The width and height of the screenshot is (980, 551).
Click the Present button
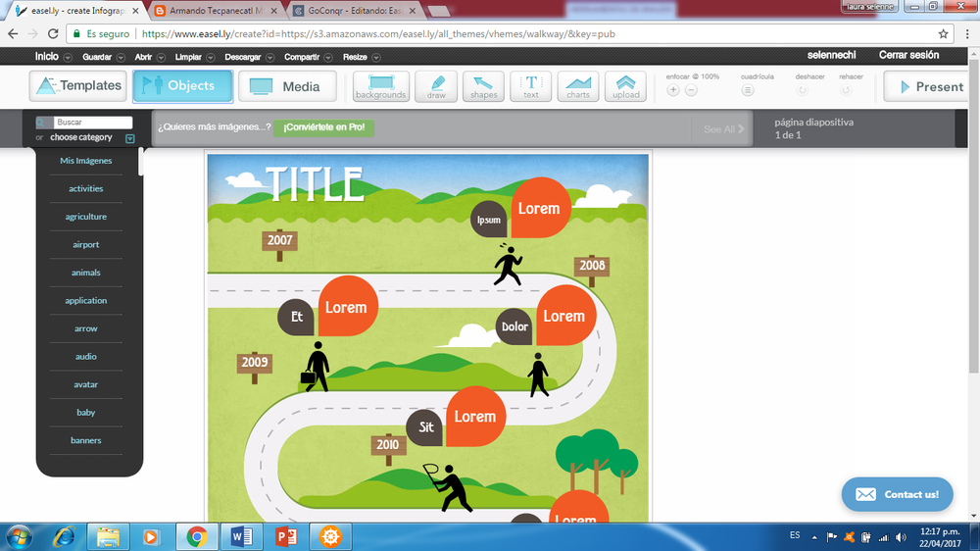925,86
